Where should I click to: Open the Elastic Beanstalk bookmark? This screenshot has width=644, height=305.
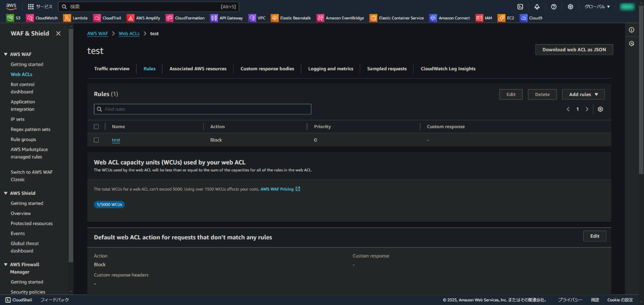(291, 18)
